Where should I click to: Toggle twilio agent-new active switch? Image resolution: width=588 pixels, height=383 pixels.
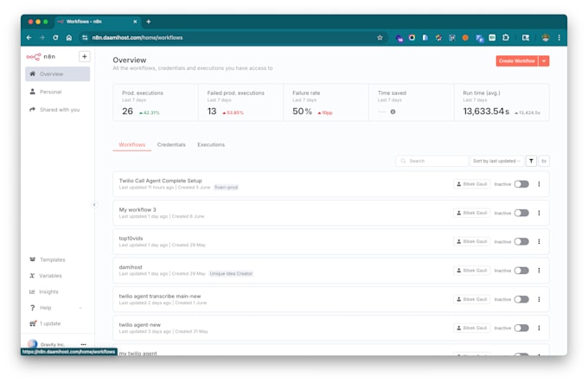[x=521, y=329]
